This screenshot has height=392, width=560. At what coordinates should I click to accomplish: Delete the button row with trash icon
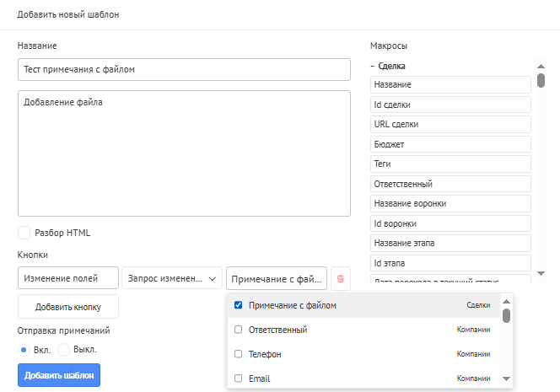click(341, 278)
